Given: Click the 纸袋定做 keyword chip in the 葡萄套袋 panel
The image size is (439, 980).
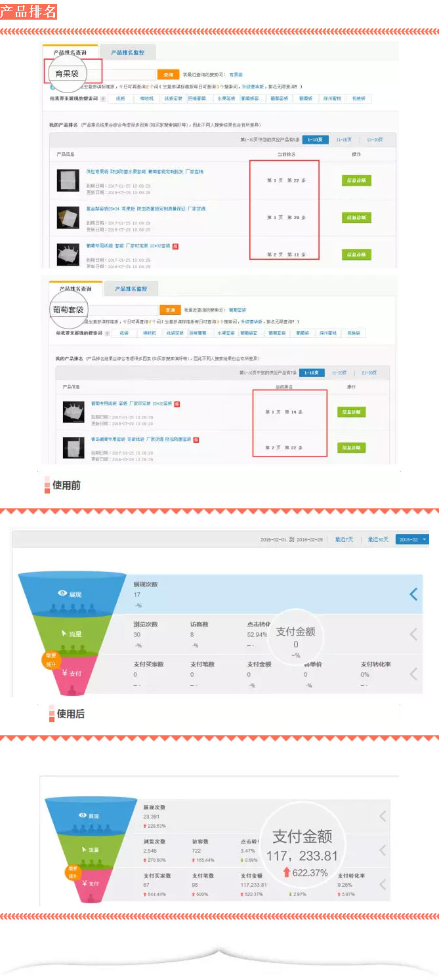Looking at the screenshot, I should 174,333.
